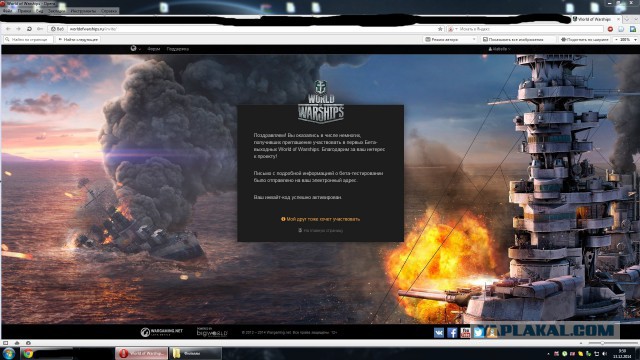Screen dimensions: 640x360
Task: Open Chrome from the taskbar
Action: point(28,353)
